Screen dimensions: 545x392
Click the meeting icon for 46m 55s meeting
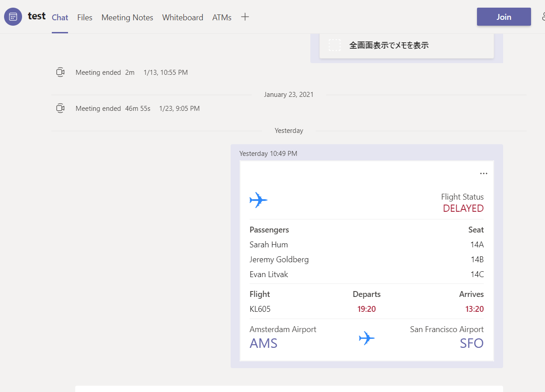point(60,108)
